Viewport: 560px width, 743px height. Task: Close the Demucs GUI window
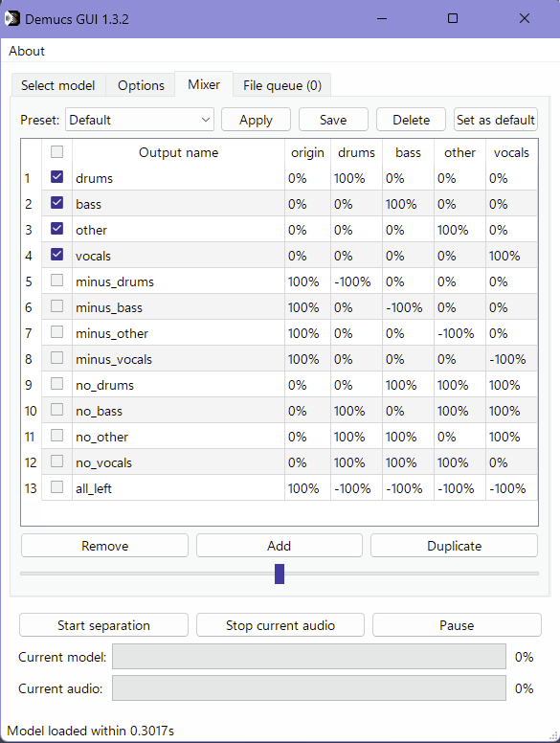(x=524, y=18)
